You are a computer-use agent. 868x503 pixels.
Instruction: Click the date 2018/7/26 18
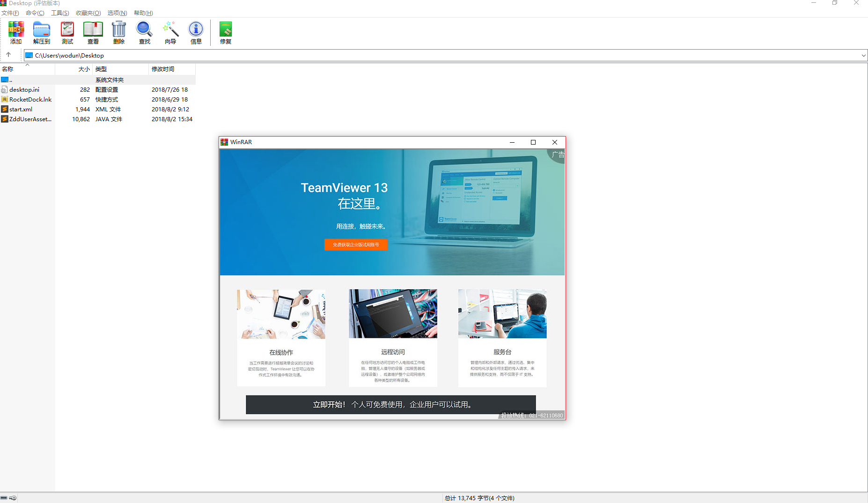(x=169, y=89)
